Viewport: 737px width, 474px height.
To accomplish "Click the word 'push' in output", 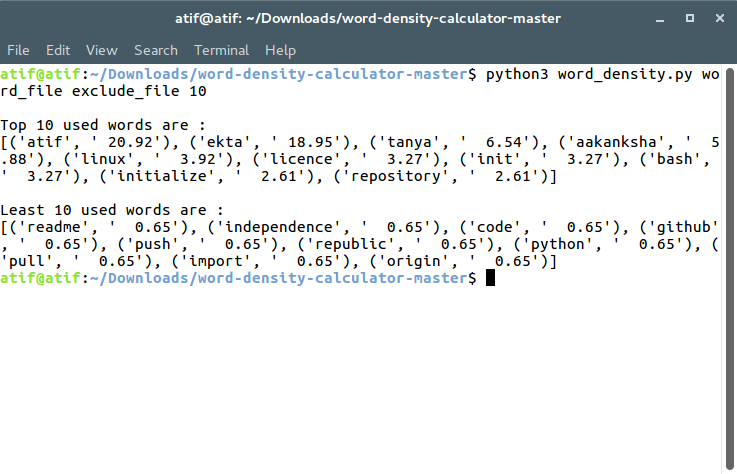I will (x=153, y=244).
